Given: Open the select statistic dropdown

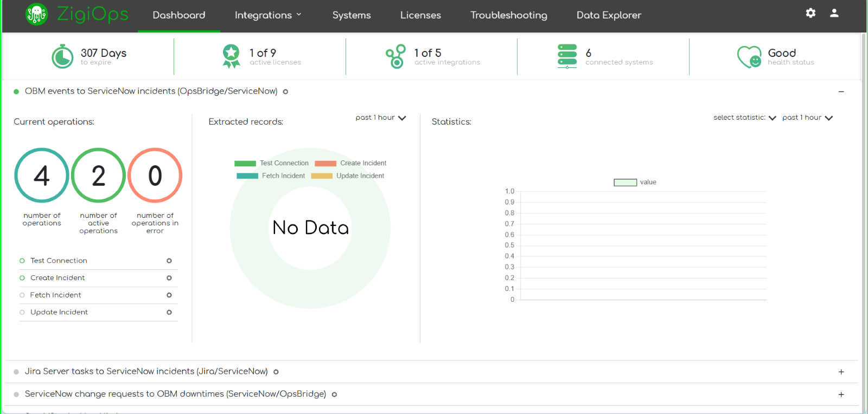Looking at the screenshot, I should pos(744,118).
